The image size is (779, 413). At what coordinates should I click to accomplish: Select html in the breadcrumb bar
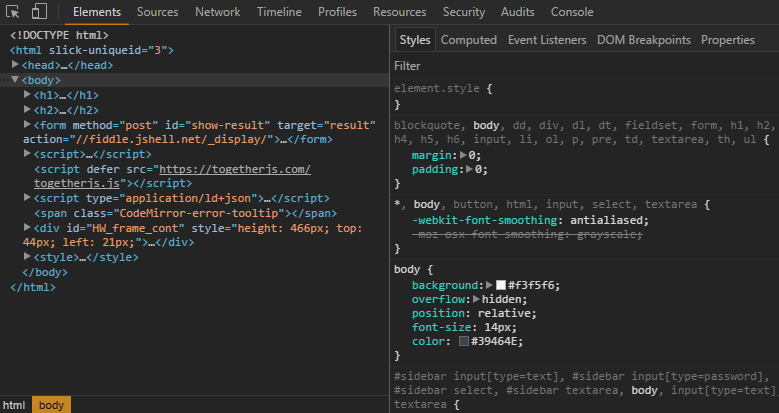[14, 405]
